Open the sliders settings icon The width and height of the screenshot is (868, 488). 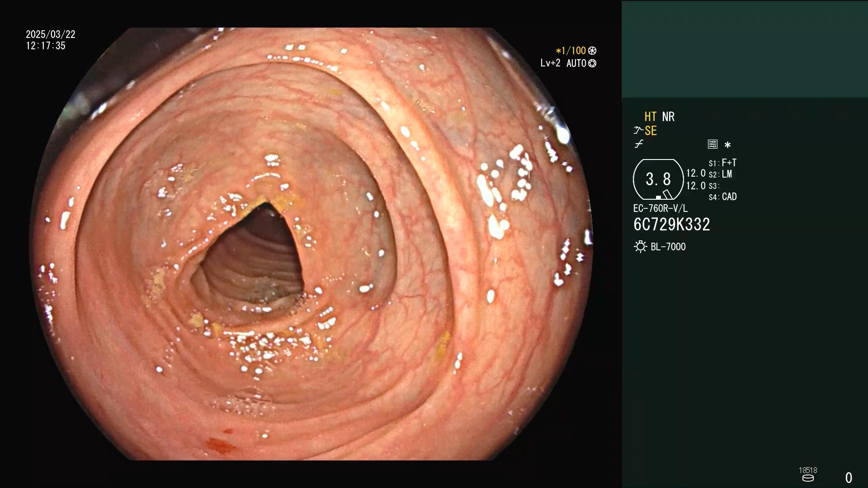pyautogui.click(x=712, y=145)
